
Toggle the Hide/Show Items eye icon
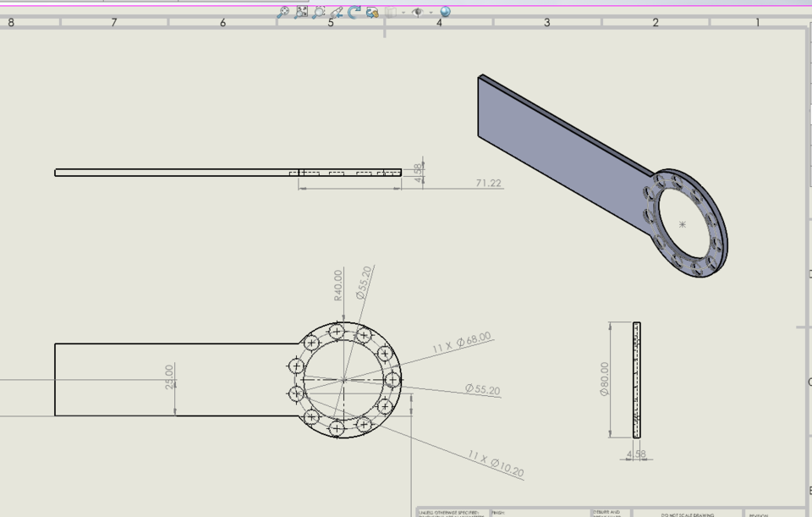click(416, 12)
